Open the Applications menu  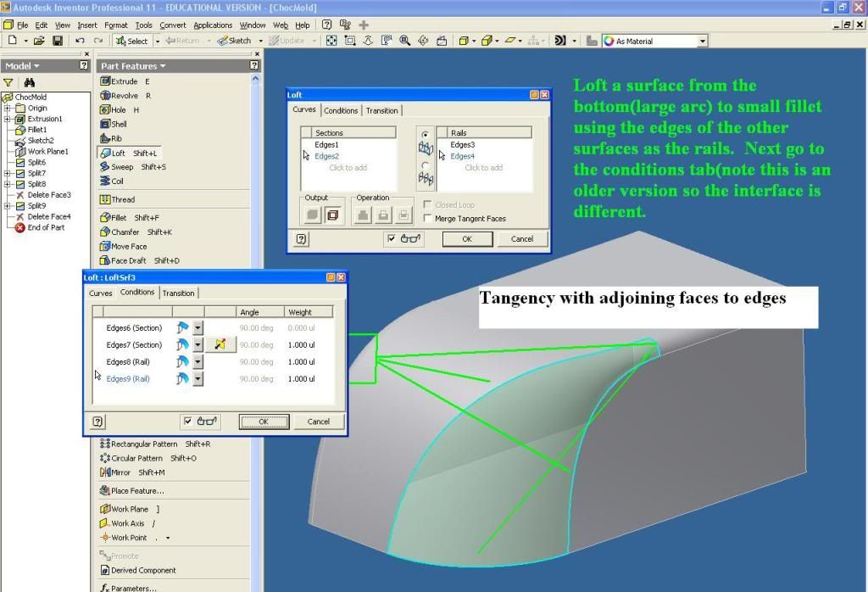213,25
